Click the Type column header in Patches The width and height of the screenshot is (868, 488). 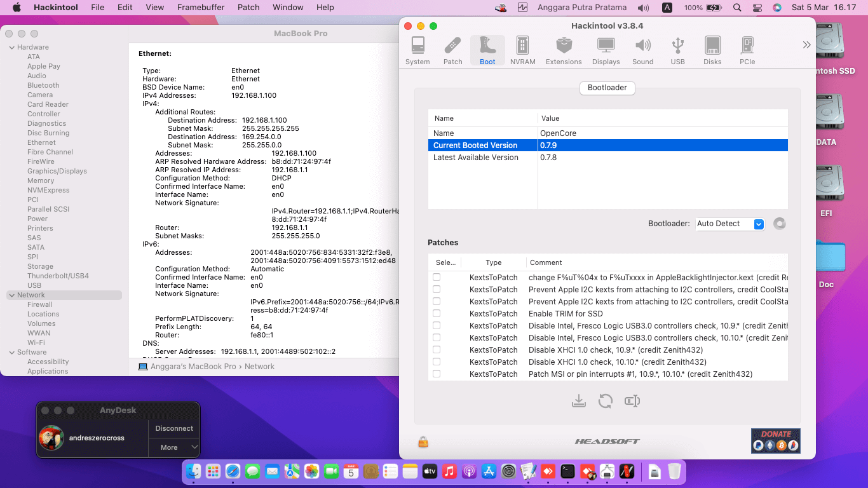click(494, 262)
